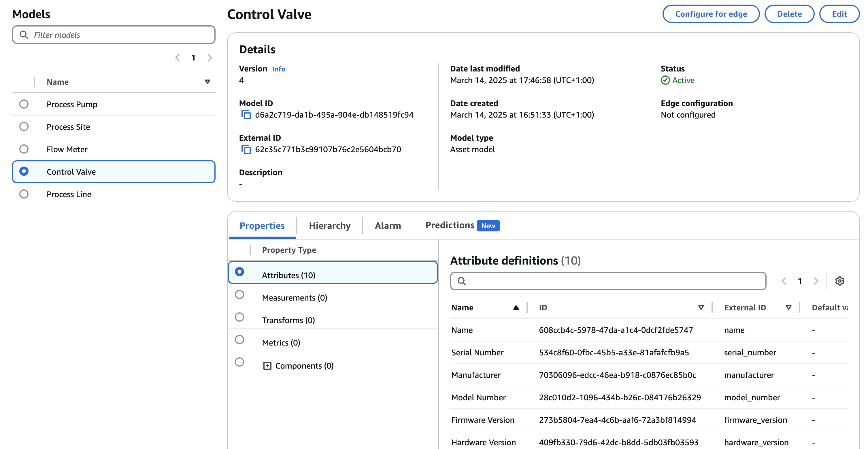
Task: Click the magnifier icon in Filter models field
Action: 24,34
